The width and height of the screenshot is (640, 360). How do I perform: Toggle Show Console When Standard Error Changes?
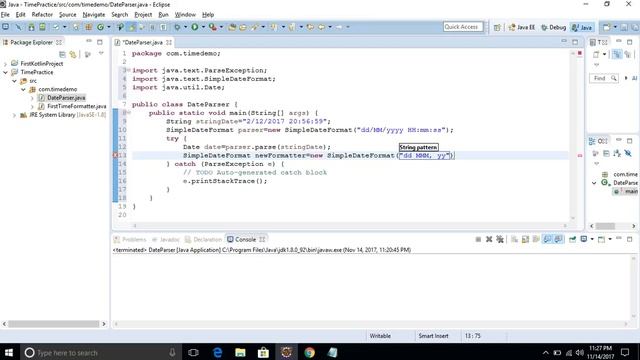(558, 239)
